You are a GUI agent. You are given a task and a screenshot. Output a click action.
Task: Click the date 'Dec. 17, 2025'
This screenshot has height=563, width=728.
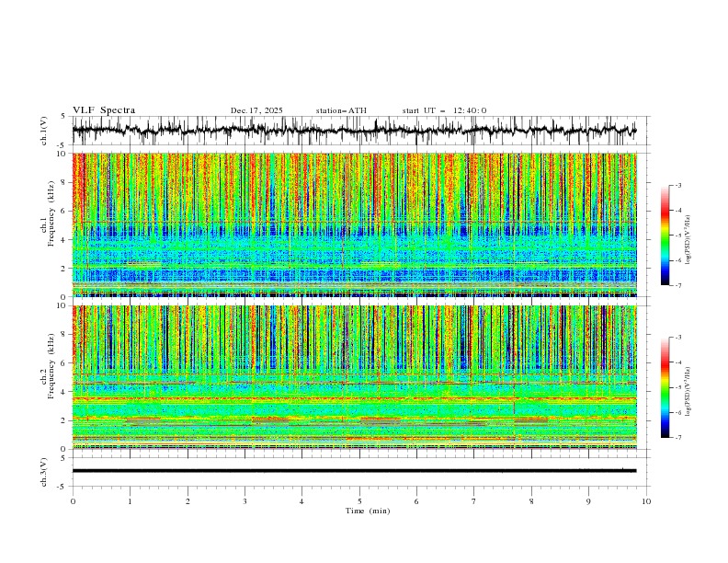[x=256, y=110]
